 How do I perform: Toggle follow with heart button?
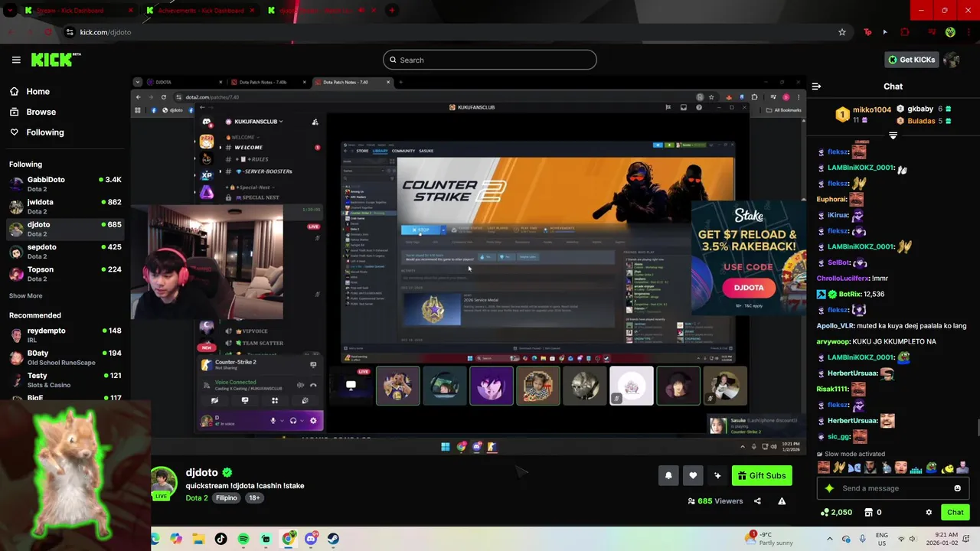693,475
